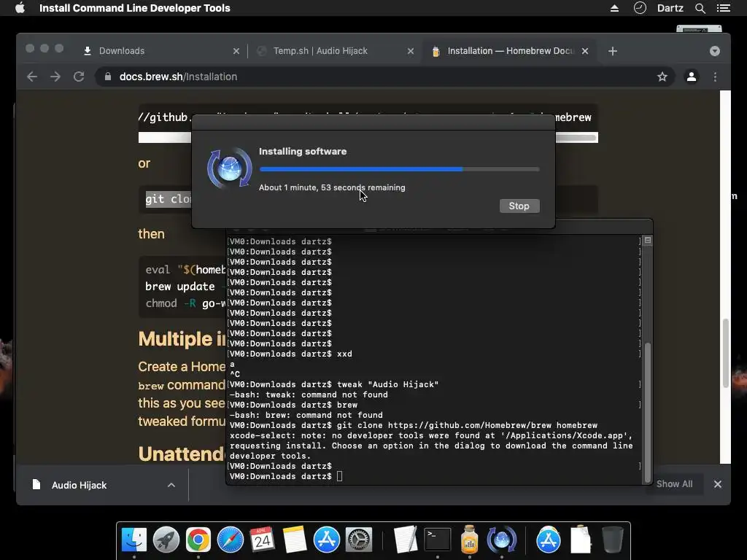The width and height of the screenshot is (747, 560).
Task: Select the Installation Homebrew Documentation tab
Action: (x=508, y=51)
